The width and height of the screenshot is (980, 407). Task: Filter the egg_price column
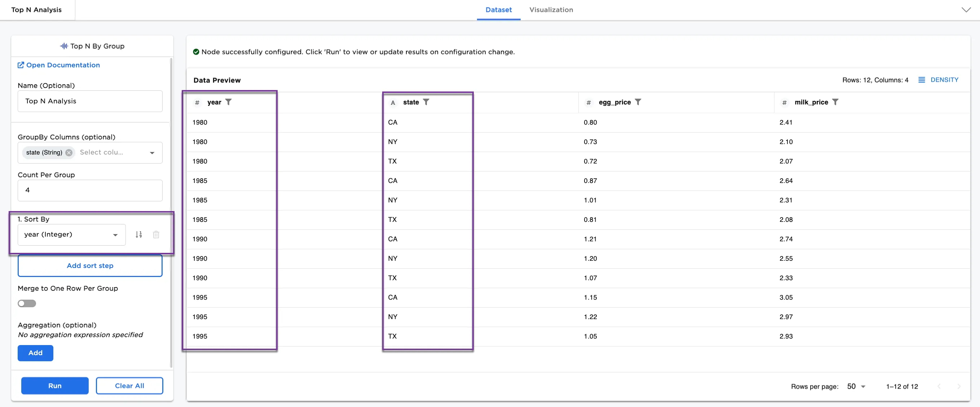point(638,102)
